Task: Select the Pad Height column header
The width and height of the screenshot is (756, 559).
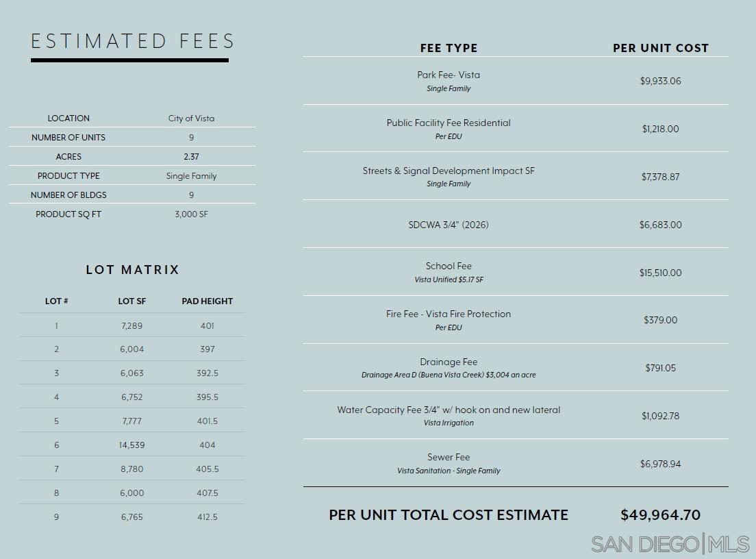Action: pos(207,301)
